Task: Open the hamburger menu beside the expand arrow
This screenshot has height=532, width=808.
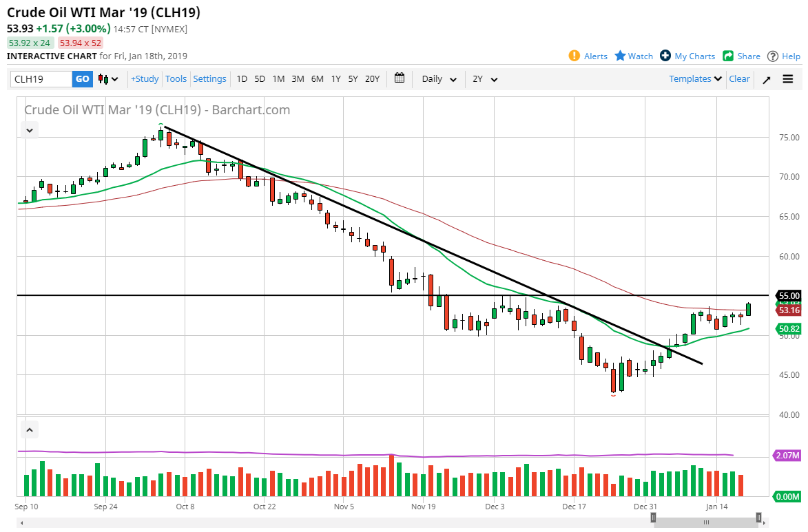Action: (x=788, y=78)
